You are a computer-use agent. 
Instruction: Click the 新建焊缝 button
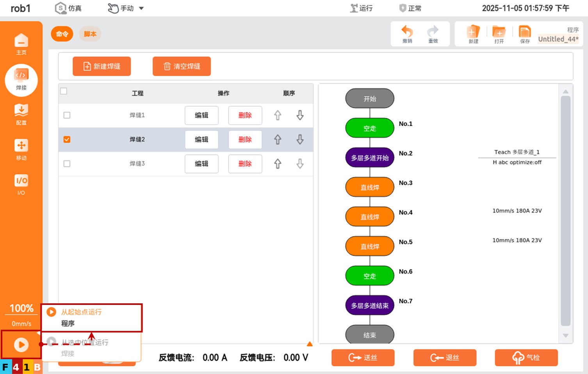[102, 66]
